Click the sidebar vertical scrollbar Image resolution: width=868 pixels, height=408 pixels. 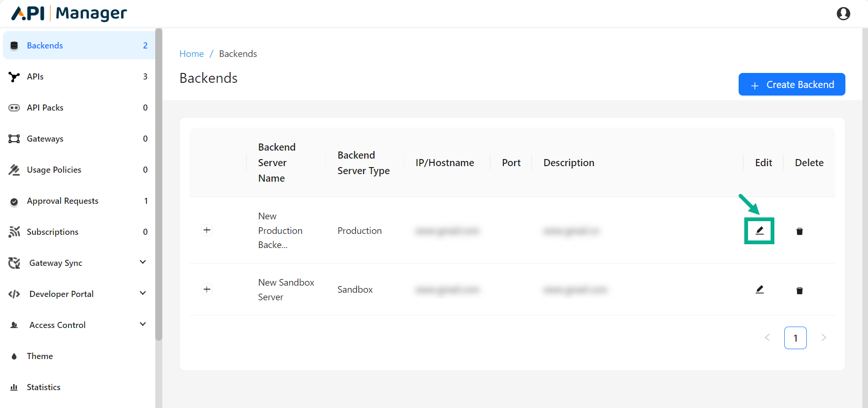159,184
